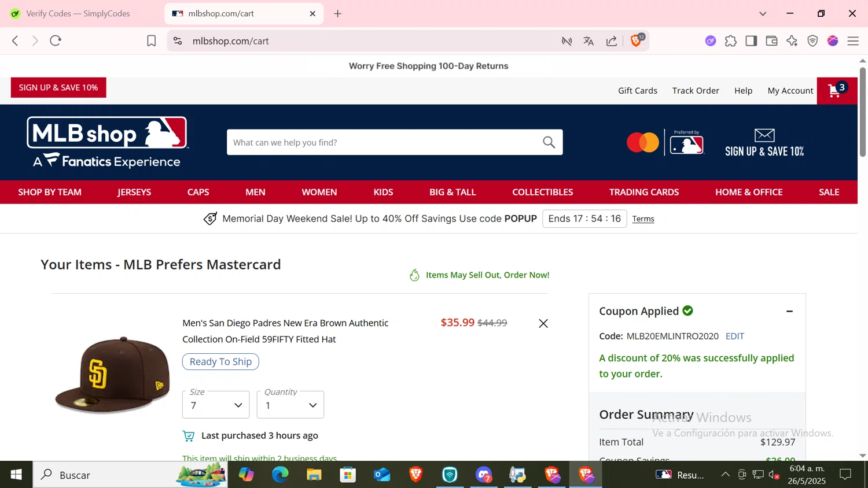This screenshot has width=868, height=488.
Task: Close the mlbshop.com/cart tab
Action: (x=312, y=13)
